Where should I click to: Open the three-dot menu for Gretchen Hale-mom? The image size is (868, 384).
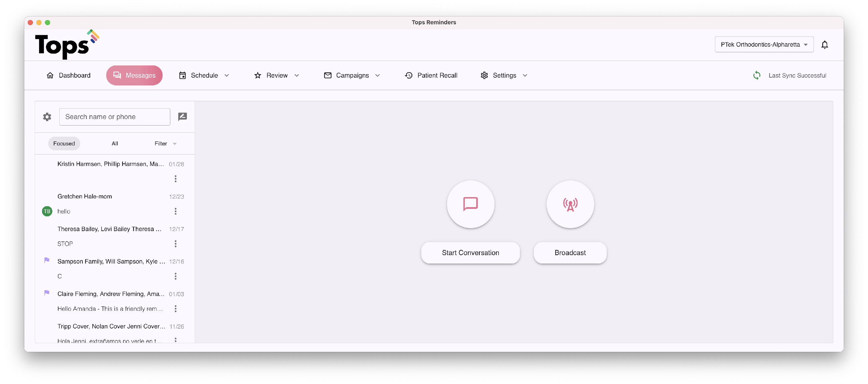click(175, 211)
